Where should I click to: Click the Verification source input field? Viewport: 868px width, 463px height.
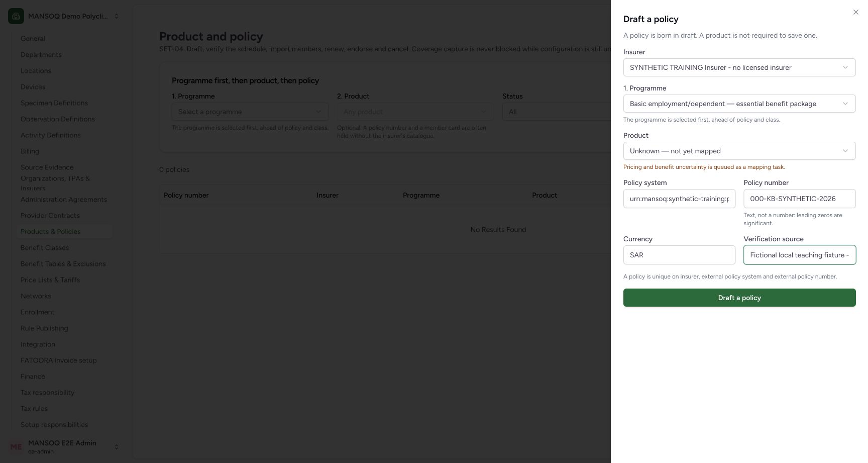[799, 255]
